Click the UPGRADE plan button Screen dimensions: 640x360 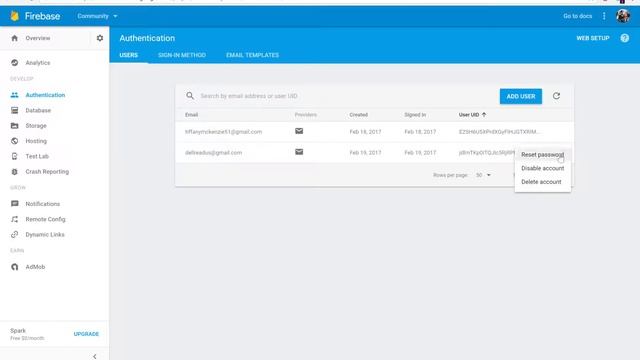pyautogui.click(x=86, y=334)
